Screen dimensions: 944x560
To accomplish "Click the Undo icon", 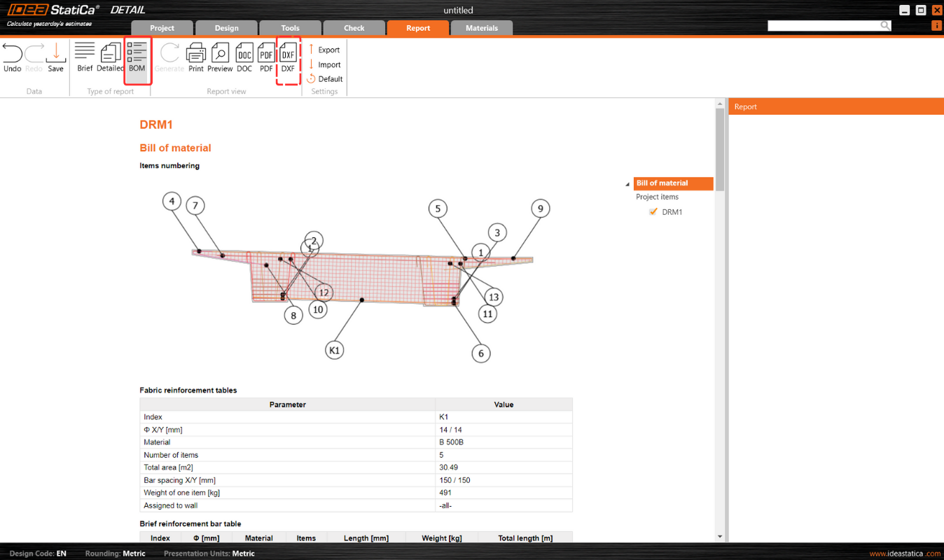I will coord(12,52).
